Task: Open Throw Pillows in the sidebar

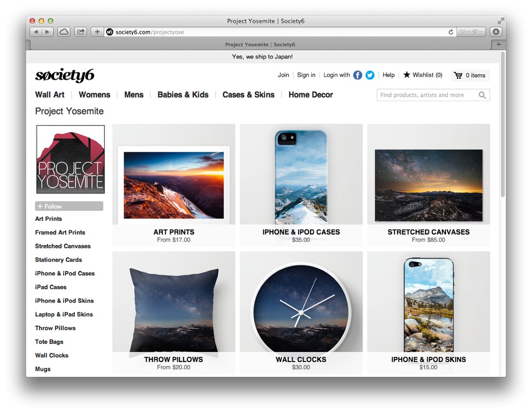Action: pos(55,328)
